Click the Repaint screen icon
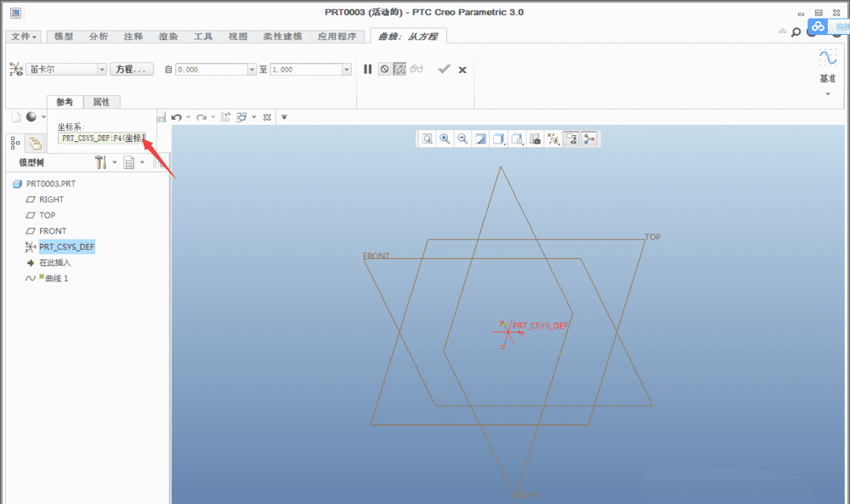Image resolution: width=850 pixels, height=504 pixels. tap(480, 139)
